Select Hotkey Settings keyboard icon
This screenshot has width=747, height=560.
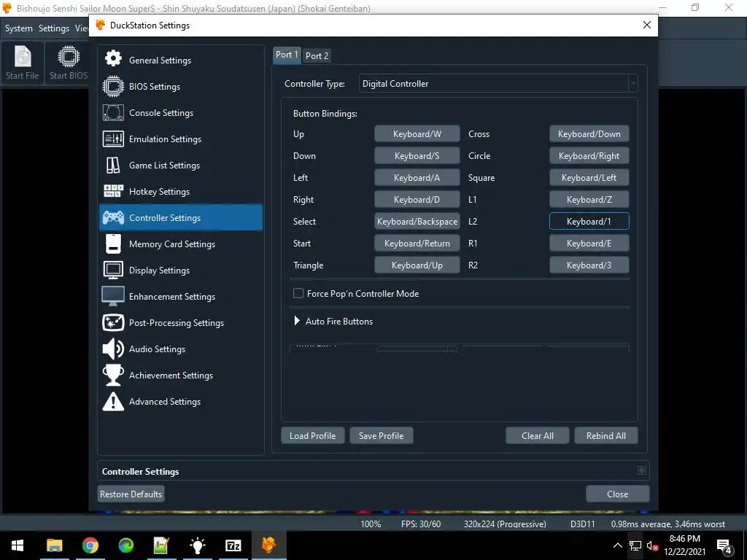point(113,192)
